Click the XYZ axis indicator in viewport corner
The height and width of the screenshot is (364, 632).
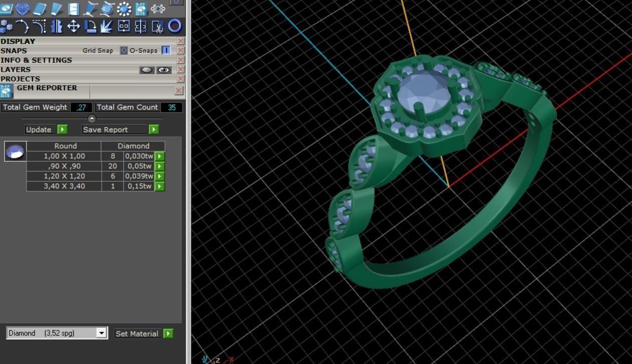click(x=218, y=359)
